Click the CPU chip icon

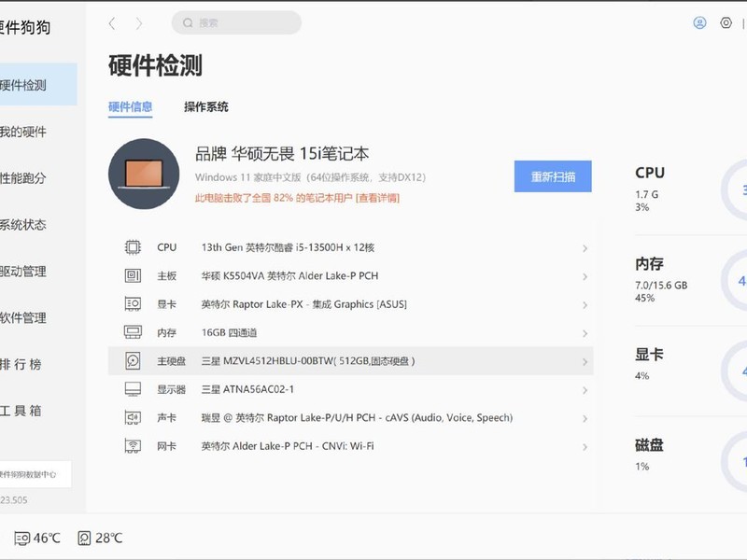pos(133,247)
